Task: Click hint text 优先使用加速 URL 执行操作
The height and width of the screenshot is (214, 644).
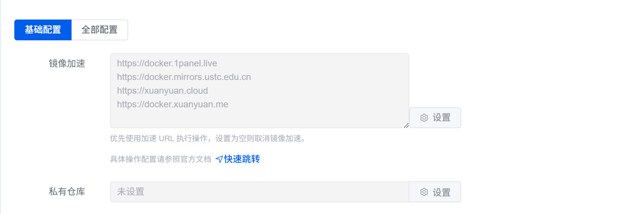Action: pyautogui.click(x=159, y=139)
